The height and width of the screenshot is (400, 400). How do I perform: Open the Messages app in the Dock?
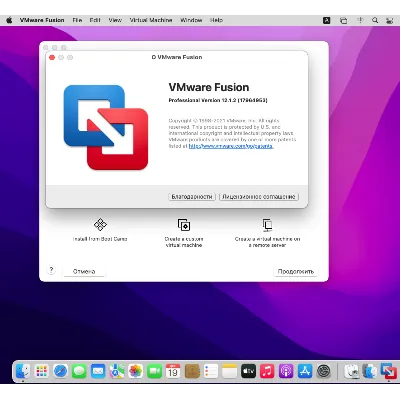[79, 371]
